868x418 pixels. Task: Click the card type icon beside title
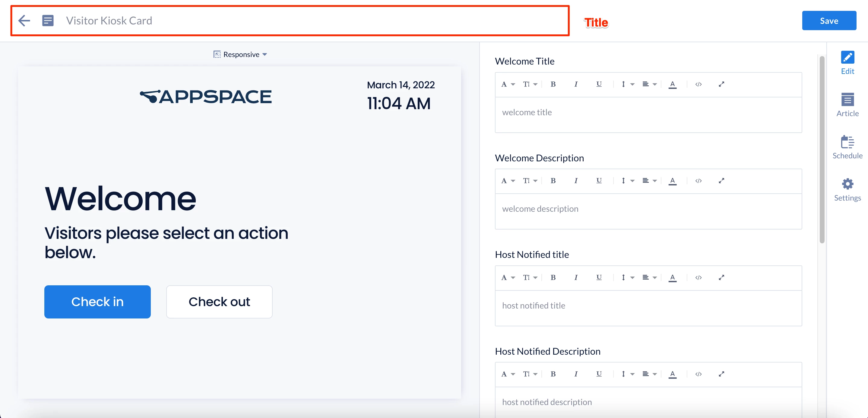pos(48,21)
